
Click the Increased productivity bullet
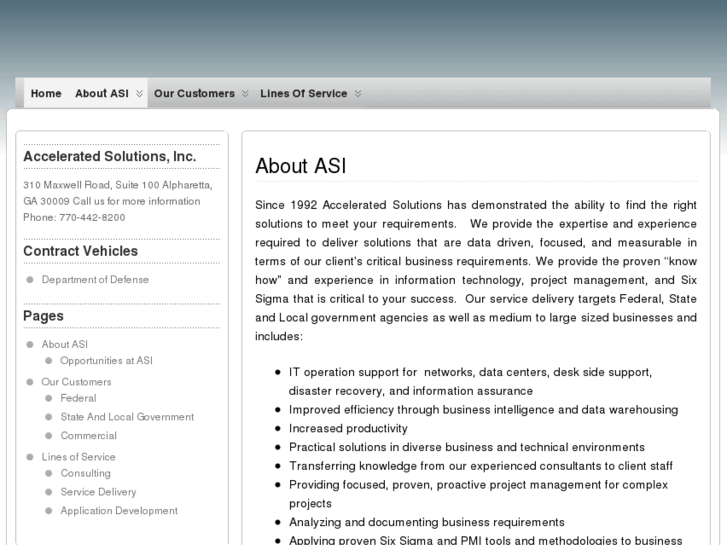coord(348,429)
